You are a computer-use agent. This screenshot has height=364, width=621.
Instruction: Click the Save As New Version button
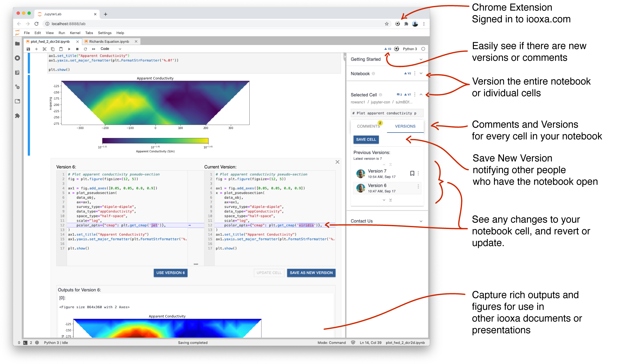311,273
